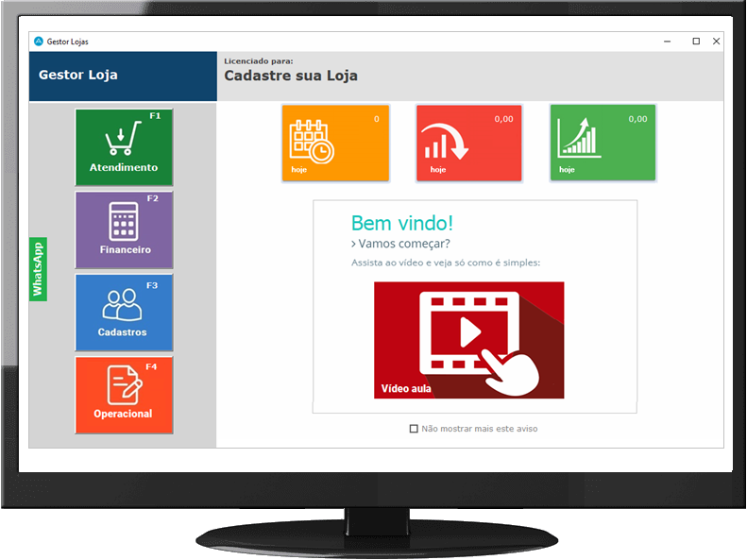Play the Vídeo aula thumbnail
The image size is (747, 560).
pos(468,340)
